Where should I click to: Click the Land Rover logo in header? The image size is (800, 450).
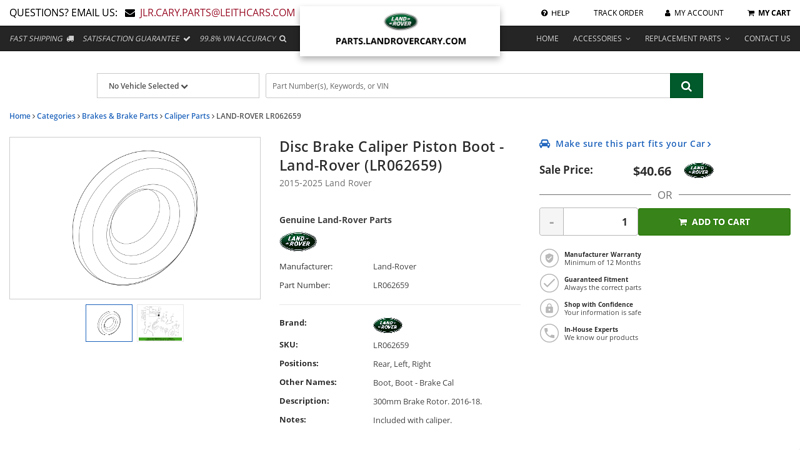401,21
